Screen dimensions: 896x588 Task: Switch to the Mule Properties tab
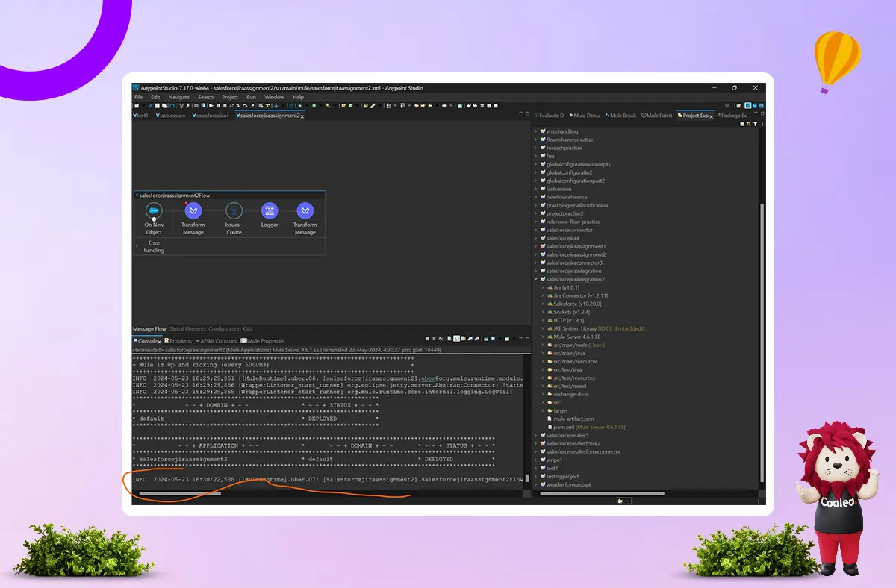263,341
